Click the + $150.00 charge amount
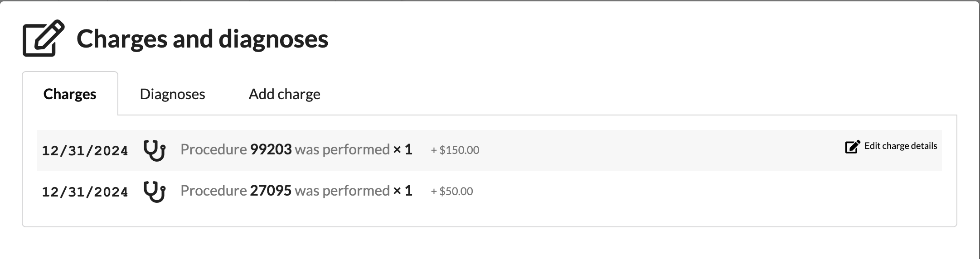This screenshot has height=259, width=980. 455,150
